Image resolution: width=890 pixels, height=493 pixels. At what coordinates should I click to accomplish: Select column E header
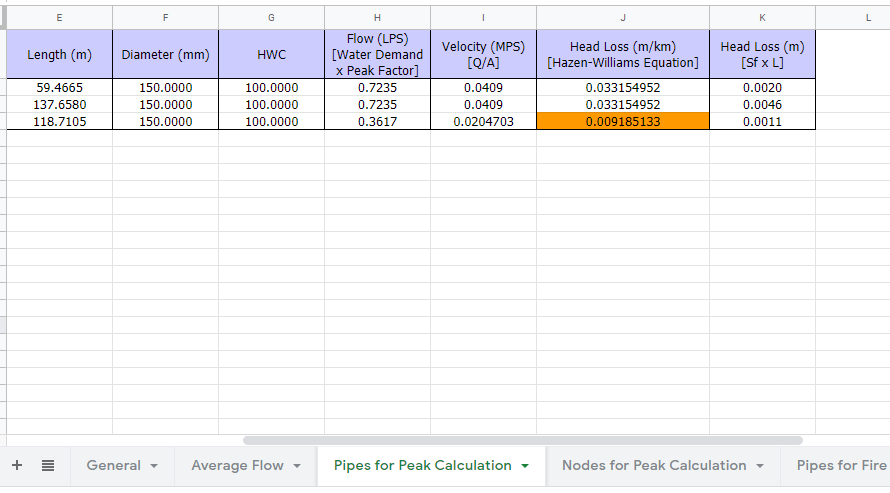tap(60, 18)
